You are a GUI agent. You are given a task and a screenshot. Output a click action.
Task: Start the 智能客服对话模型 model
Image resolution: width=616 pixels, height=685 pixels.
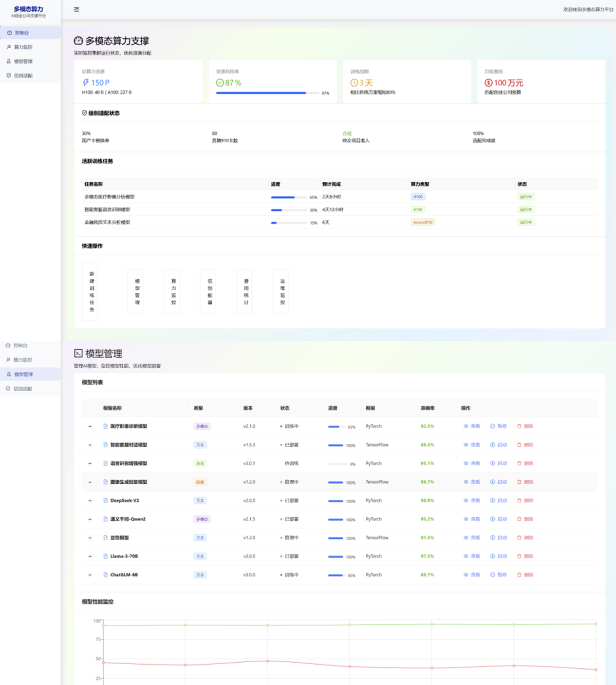(x=499, y=445)
